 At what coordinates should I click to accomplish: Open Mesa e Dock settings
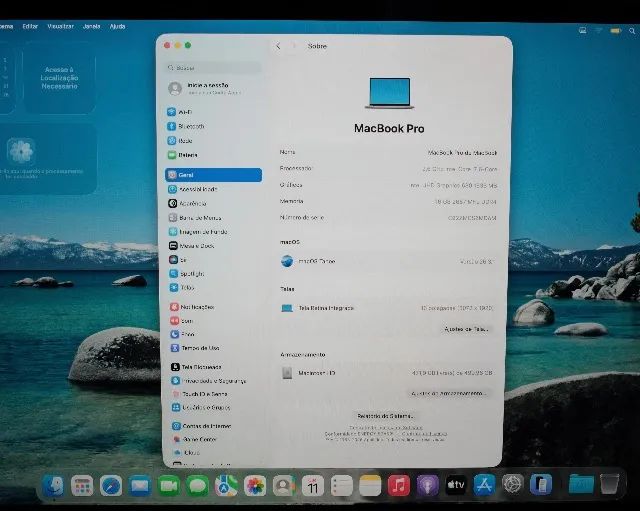coord(191,246)
